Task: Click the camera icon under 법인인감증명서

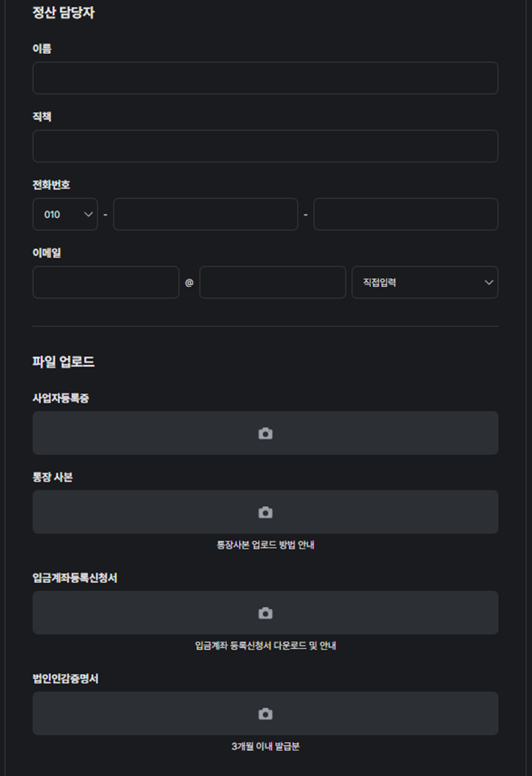Action: point(265,714)
